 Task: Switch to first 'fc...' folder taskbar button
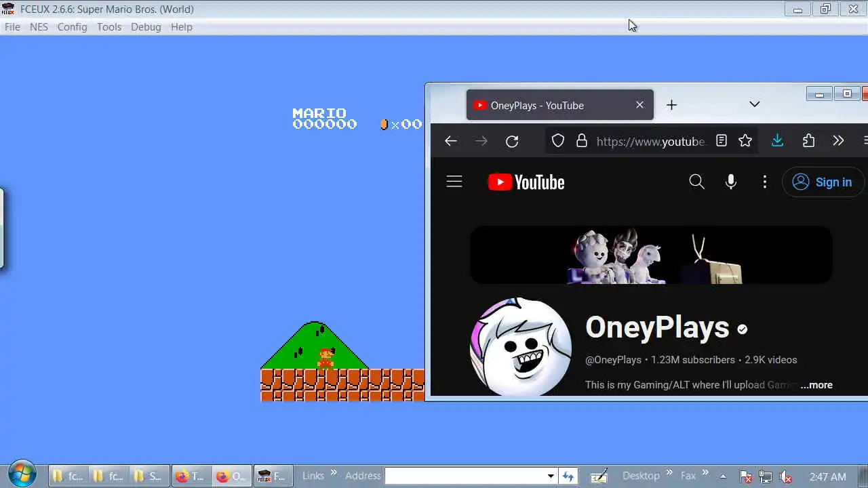click(68, 476)
